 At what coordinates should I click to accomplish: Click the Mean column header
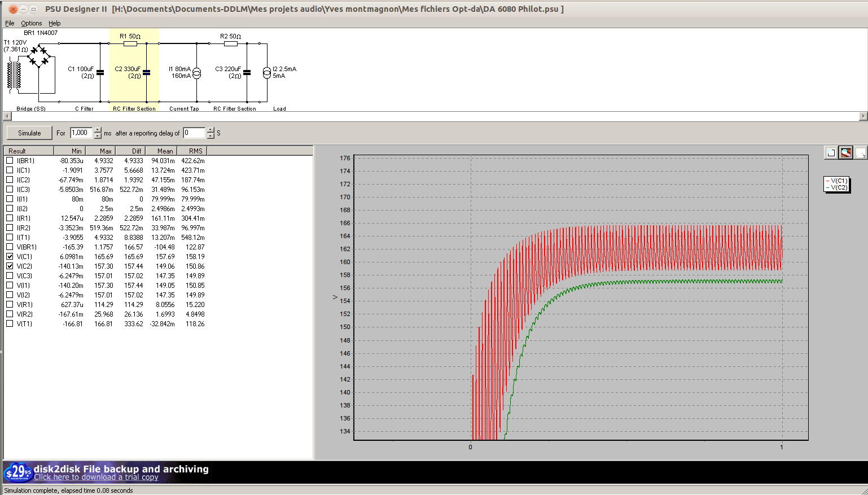point(161,151)
